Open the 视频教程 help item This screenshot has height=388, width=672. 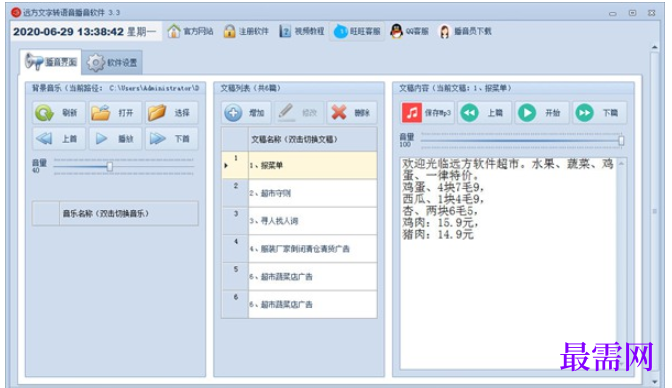tap(302, 31)
